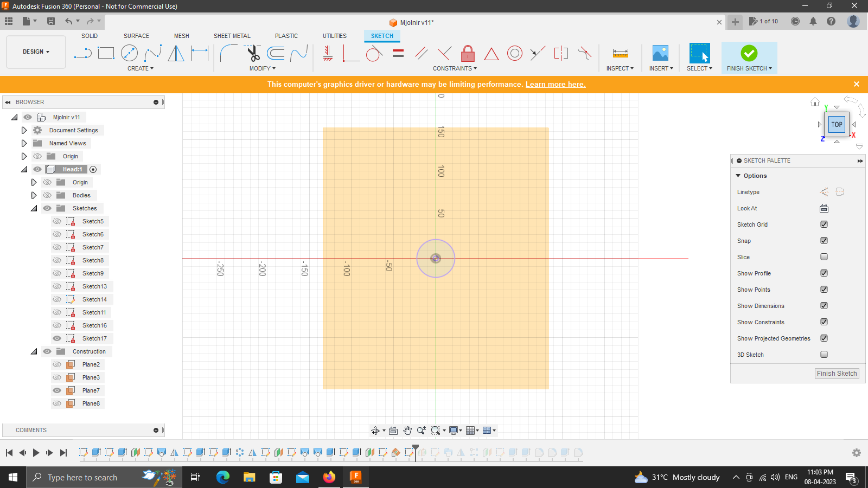Show the Sketch5 sketch visibility
Viewport: 868px width, 488px height.
tap(56, 221)
